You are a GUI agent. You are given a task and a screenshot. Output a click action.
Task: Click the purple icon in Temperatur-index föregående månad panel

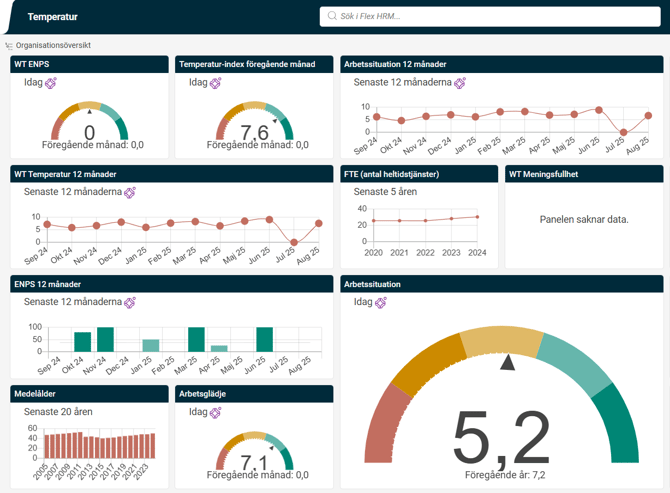coord(216,83)
